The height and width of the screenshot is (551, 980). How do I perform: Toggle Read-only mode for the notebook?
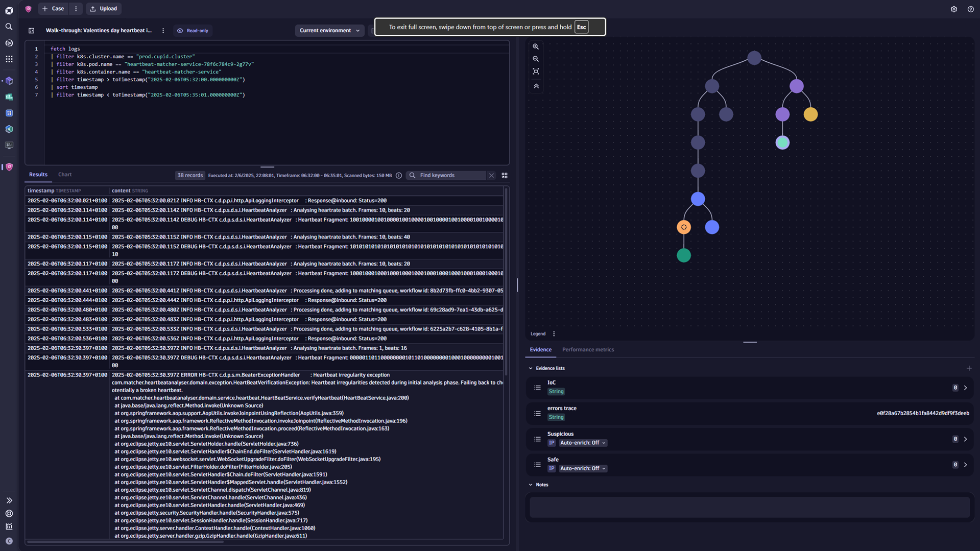(193, 31)
